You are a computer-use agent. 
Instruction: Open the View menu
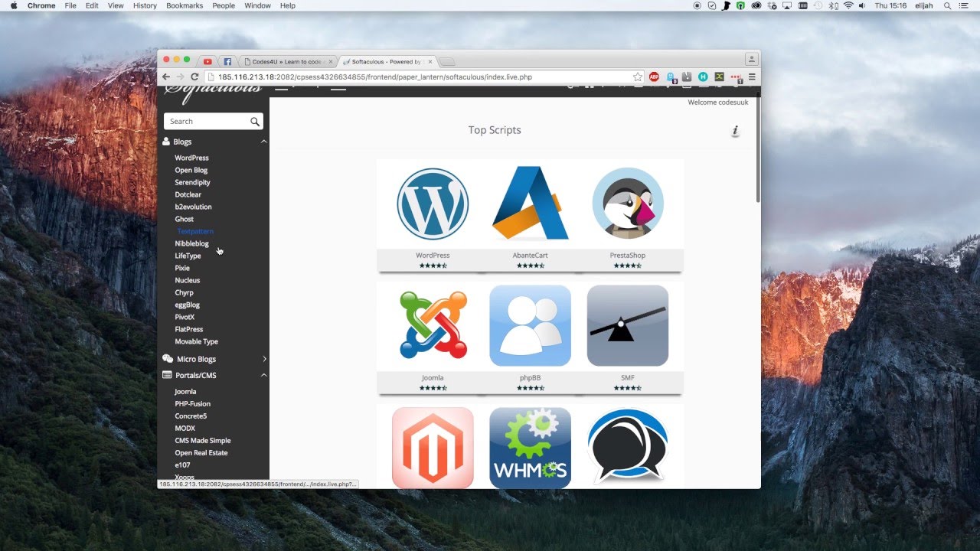tap(116, 5)
